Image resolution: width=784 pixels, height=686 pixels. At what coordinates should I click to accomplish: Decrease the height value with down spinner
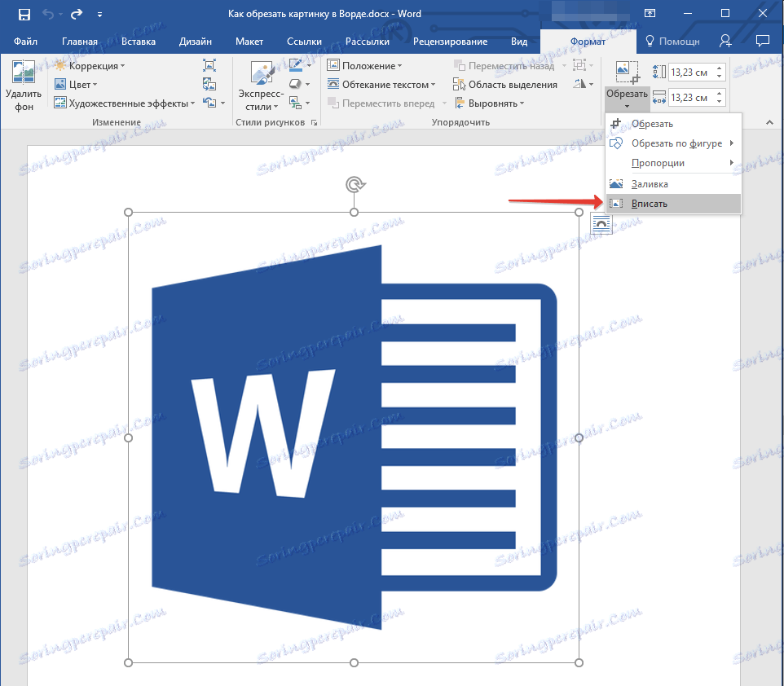click(x=719, y=77)
